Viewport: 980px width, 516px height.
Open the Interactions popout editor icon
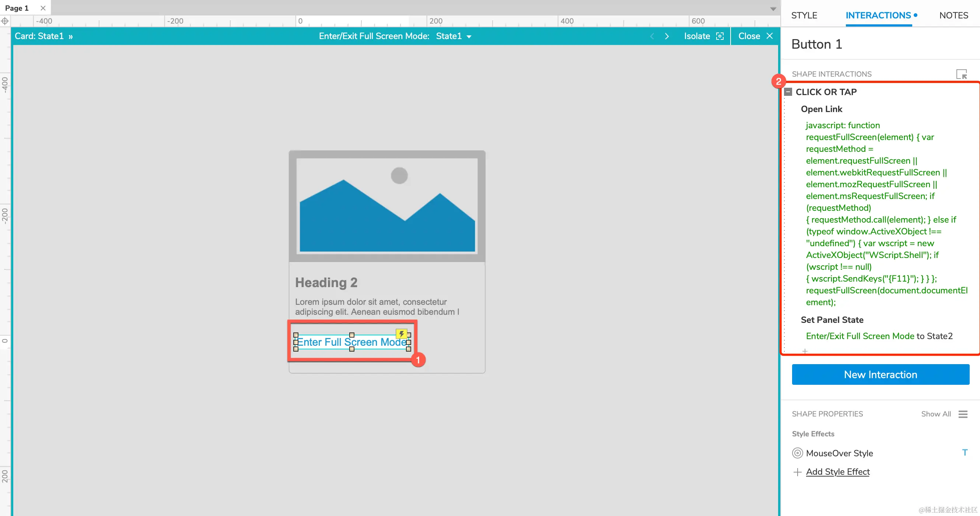[961, 74]
